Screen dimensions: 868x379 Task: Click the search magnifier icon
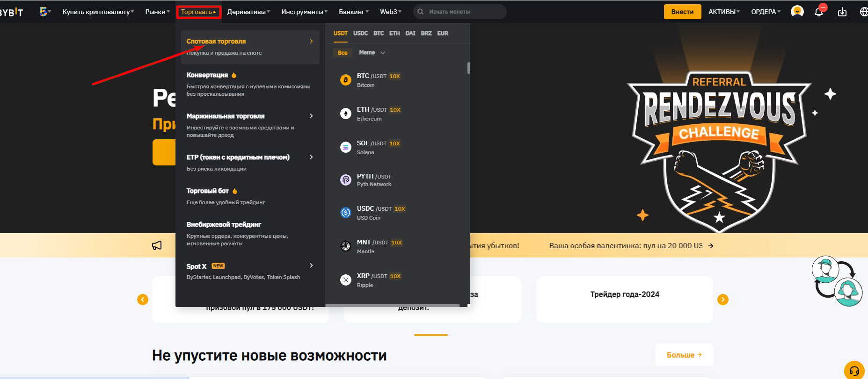[x=420, y=12]
